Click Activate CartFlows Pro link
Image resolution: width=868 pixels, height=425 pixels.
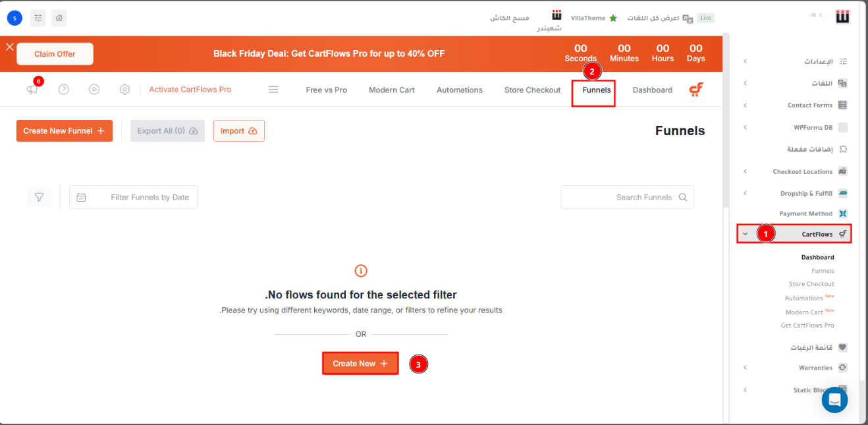(x=190, y=90)
